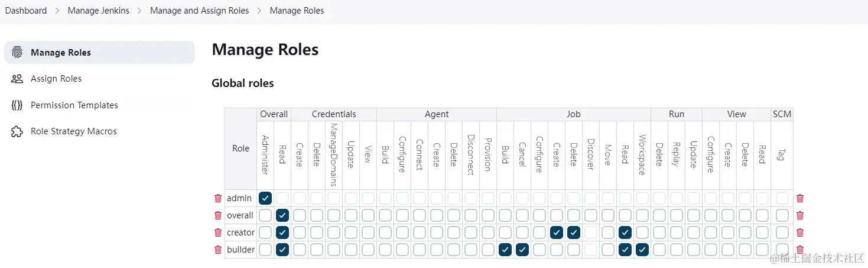Navigate to Manage and Assign Roles breadcrumb
This screenshot has width=868, height=268.
[x=200, y=11]
